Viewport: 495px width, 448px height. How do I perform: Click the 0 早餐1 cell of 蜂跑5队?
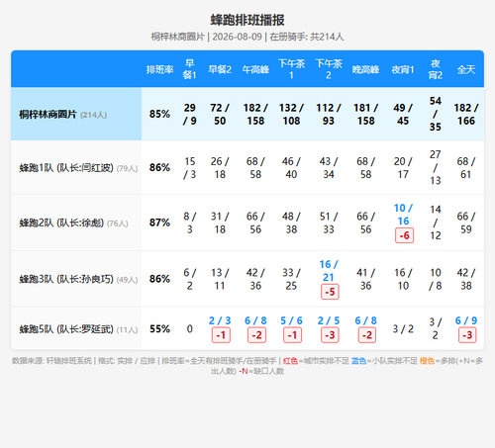click(x=190, y=328)
